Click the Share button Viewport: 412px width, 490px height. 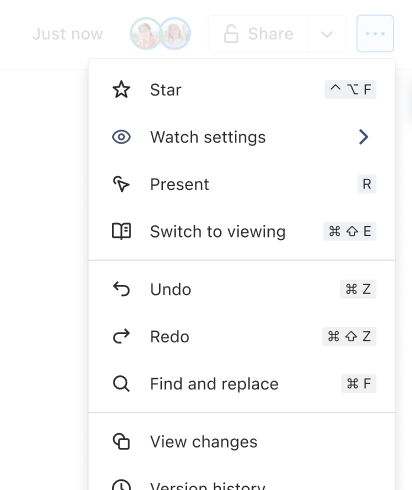259,34
